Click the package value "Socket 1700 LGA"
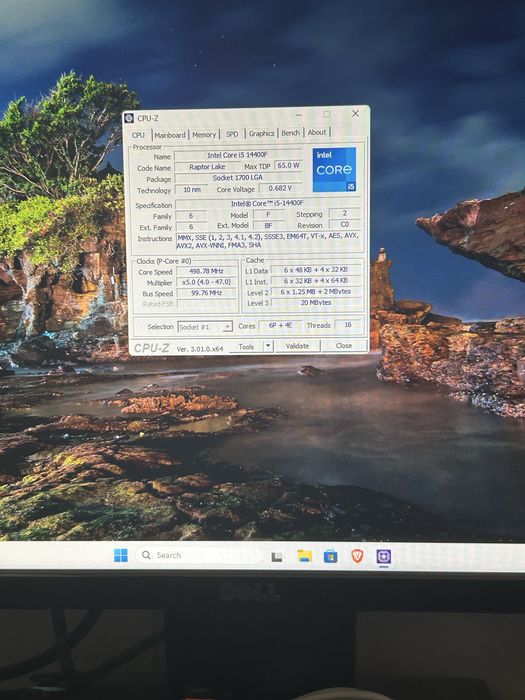The width and height of the screenshot is (525, 700). pos(238,178)
